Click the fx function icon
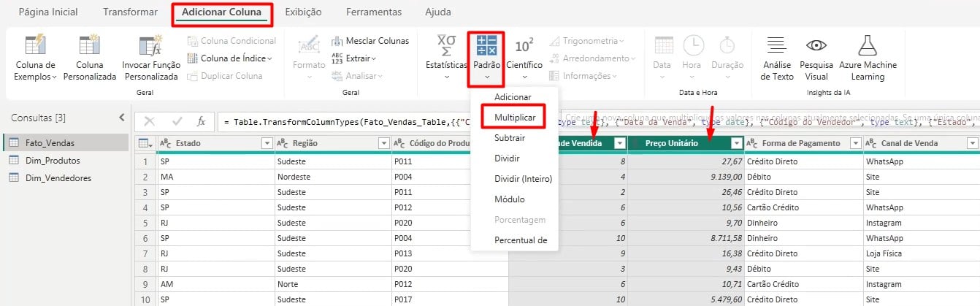The width and height of the screenshot is (980, 306). coord(202,122)
